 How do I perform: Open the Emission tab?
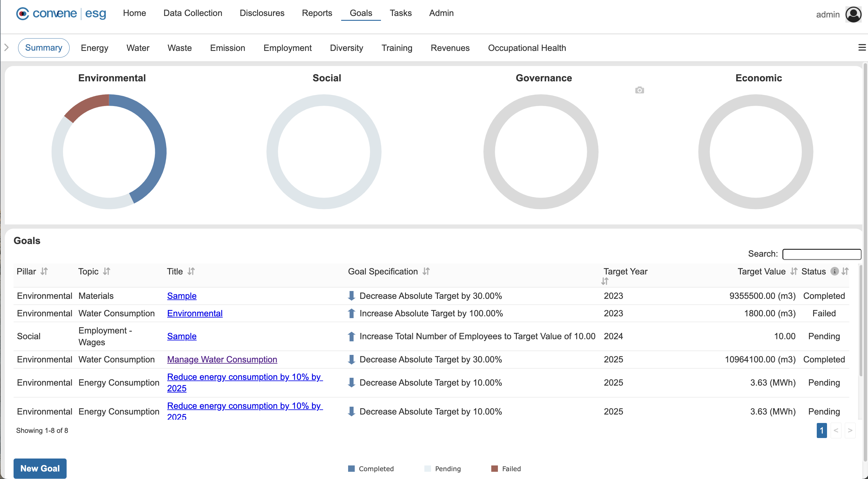228,48
